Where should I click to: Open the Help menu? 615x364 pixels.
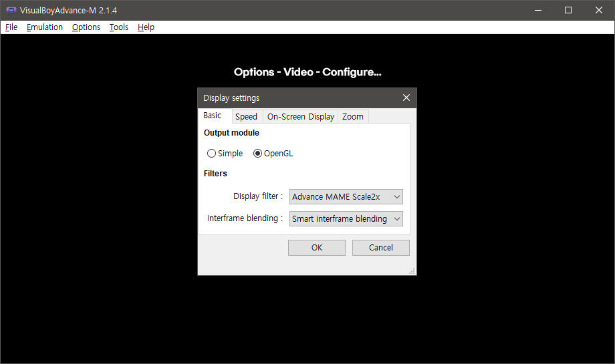pyautogui.click(x=146, y=27)
